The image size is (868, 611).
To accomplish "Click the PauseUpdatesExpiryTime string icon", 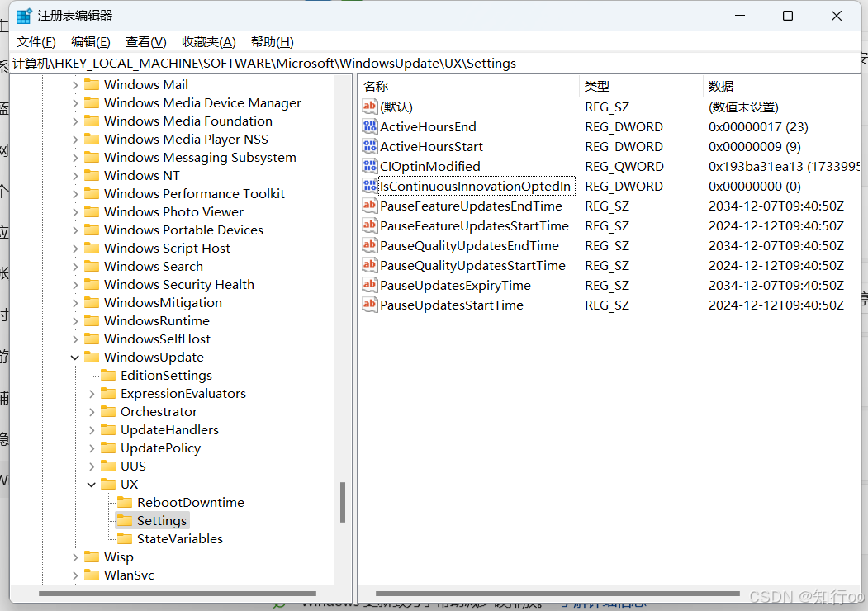I will 369,285.
